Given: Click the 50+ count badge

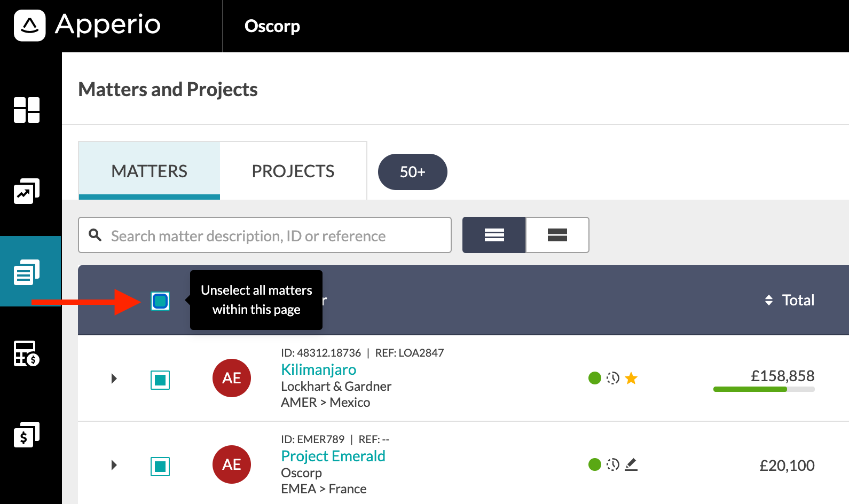Looking at the screenshot, I should click(413, 172).
